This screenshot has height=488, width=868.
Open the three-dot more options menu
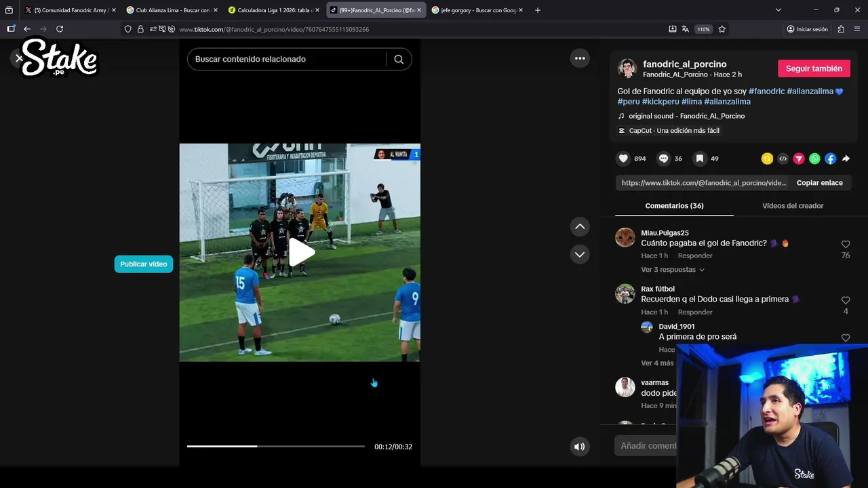pos(580,58)
